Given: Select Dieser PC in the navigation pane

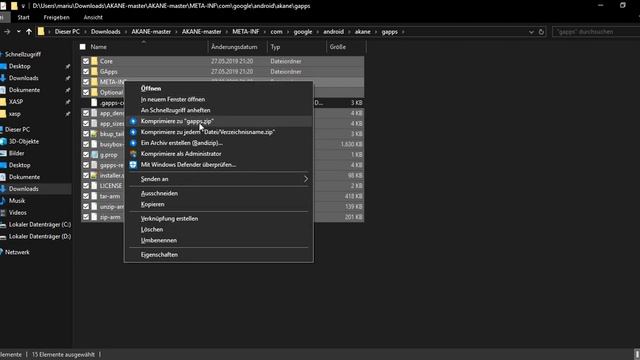Looking at the screenshot, I should click(x=17, y=129).
